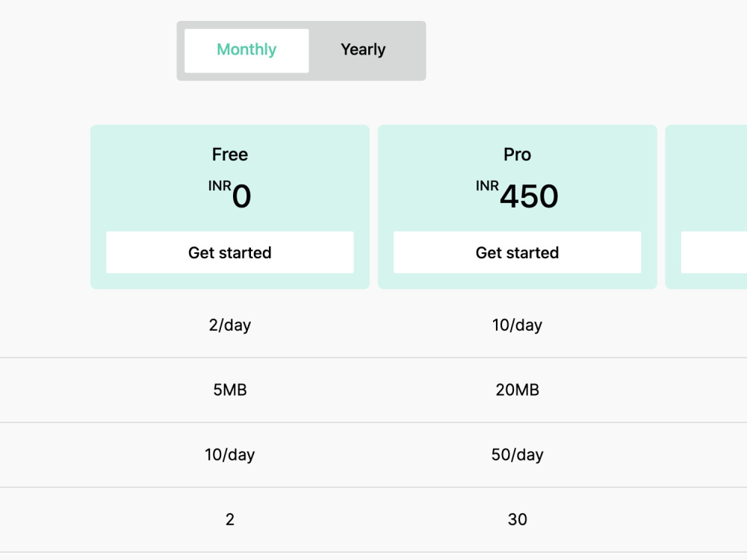Click the 2/day value in Free column
The width and height of the screenshot is (747, 560).
[x=229, y=325]
